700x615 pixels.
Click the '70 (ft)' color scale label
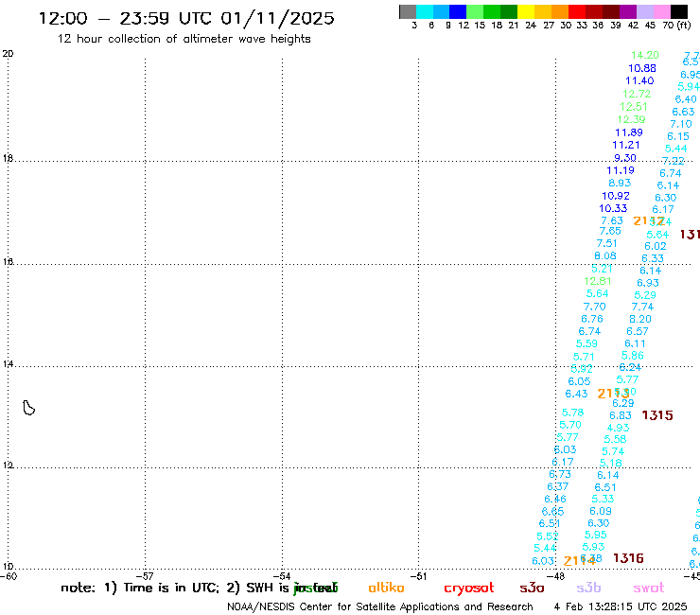(676, 25)
